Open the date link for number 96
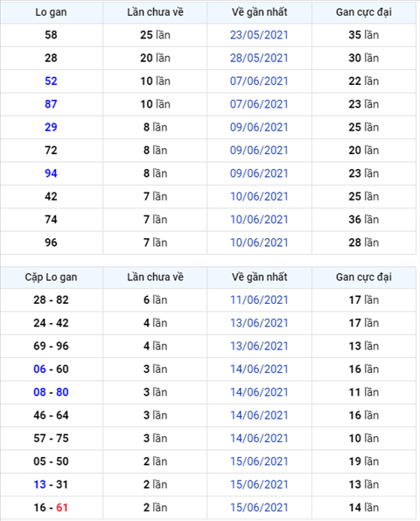Image resolution: width=420 pixels, height=521 pixels. (x=259, y=243)
